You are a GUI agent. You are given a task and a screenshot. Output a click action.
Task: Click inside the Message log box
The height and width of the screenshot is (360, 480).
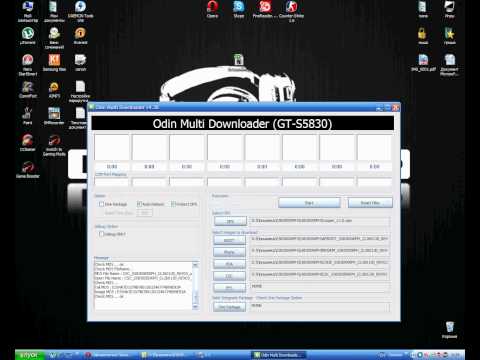tap(144, 286)
